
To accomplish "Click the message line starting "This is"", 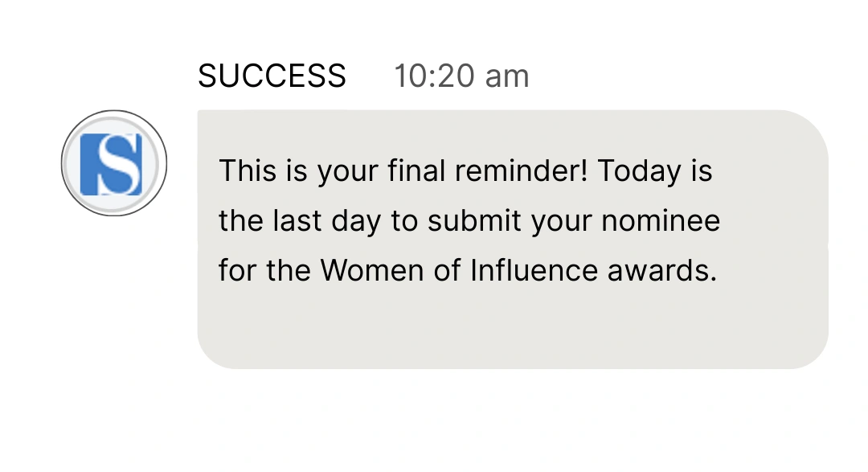I will click(465, 171).
